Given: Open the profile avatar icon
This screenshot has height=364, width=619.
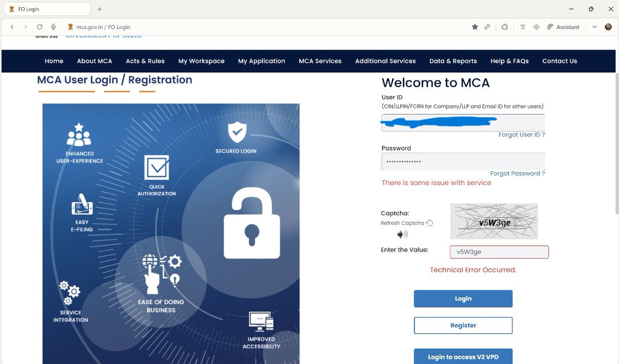Looking at the screenshot, I should 608,27.
